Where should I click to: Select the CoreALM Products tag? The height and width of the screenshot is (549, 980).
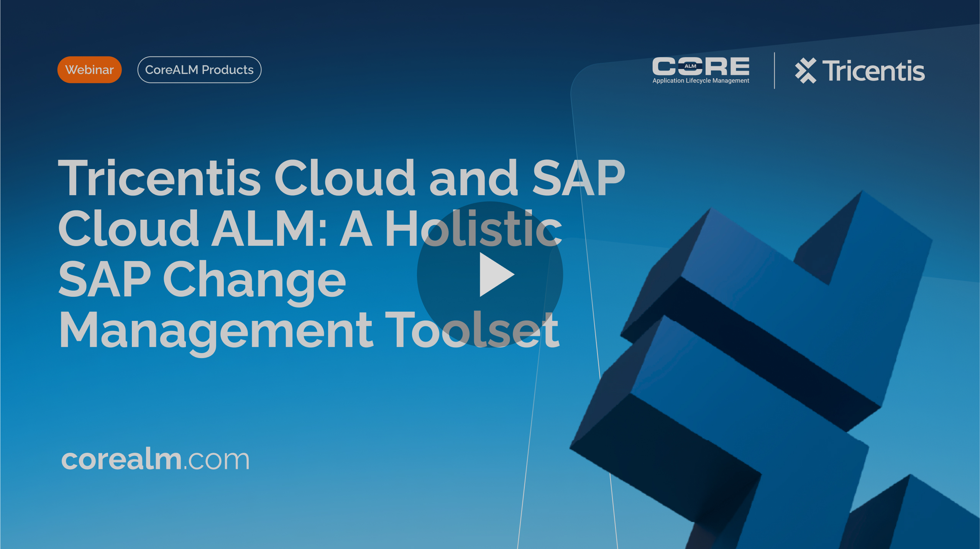tap(199, 70)
